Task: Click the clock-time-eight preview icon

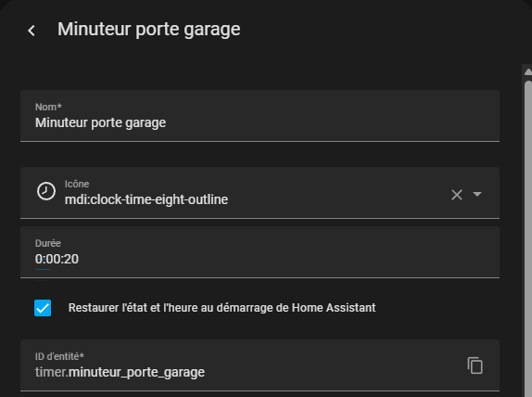Action: point(46,191)
